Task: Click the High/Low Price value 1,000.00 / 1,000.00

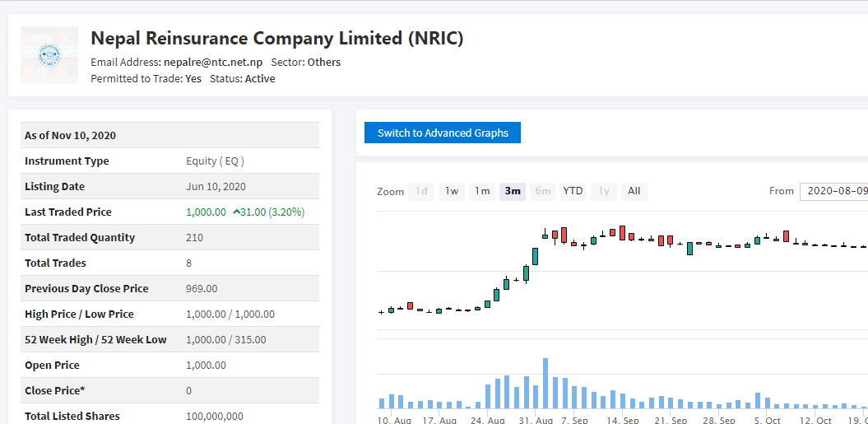Action: [230, 315]
